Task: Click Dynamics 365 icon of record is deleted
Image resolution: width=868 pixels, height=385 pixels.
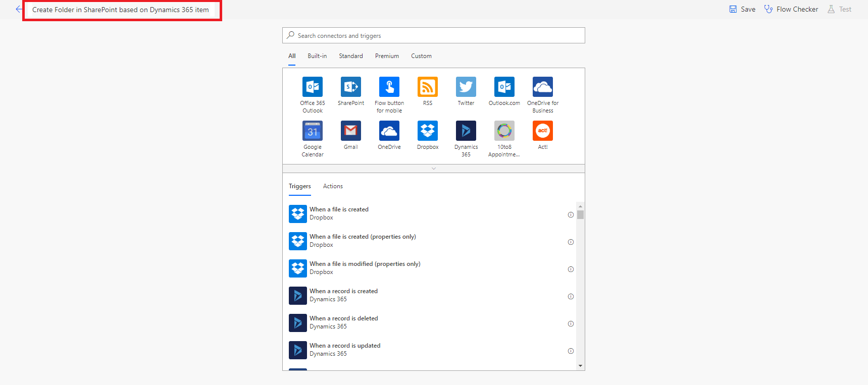Action: point(298,323)
